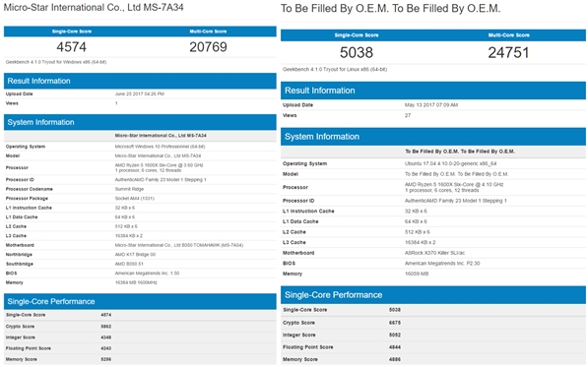Image resolution: width=588 pixels, height=367 pixels.
Task: Click the 'Northbridge' label
Action: pyautogui.click(x=19, y=255)
